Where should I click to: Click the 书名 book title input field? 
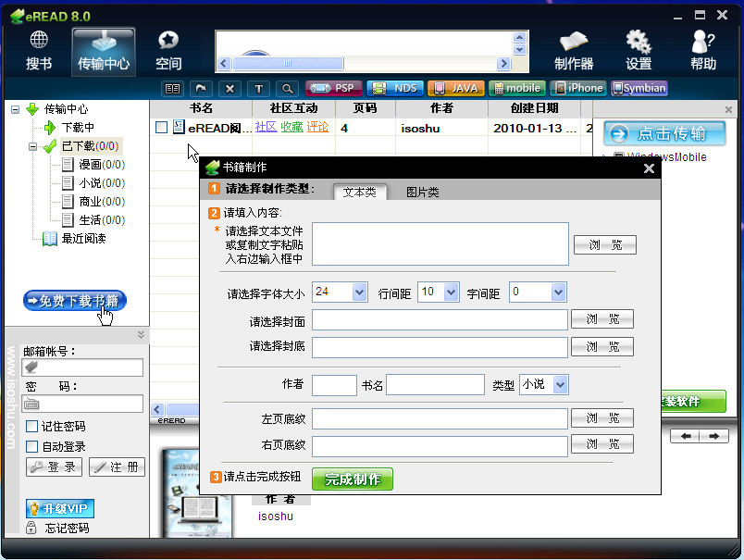[435, 384]
